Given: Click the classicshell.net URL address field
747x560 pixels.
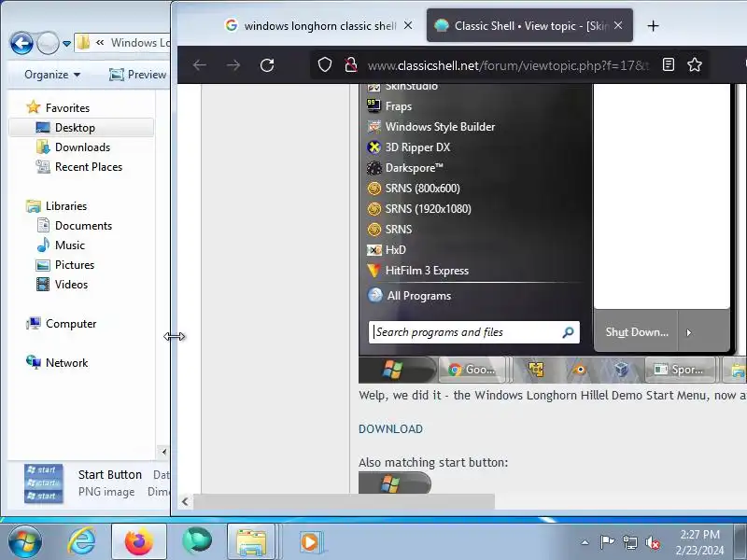Looking at the screenshot, I should coord(508,65).
